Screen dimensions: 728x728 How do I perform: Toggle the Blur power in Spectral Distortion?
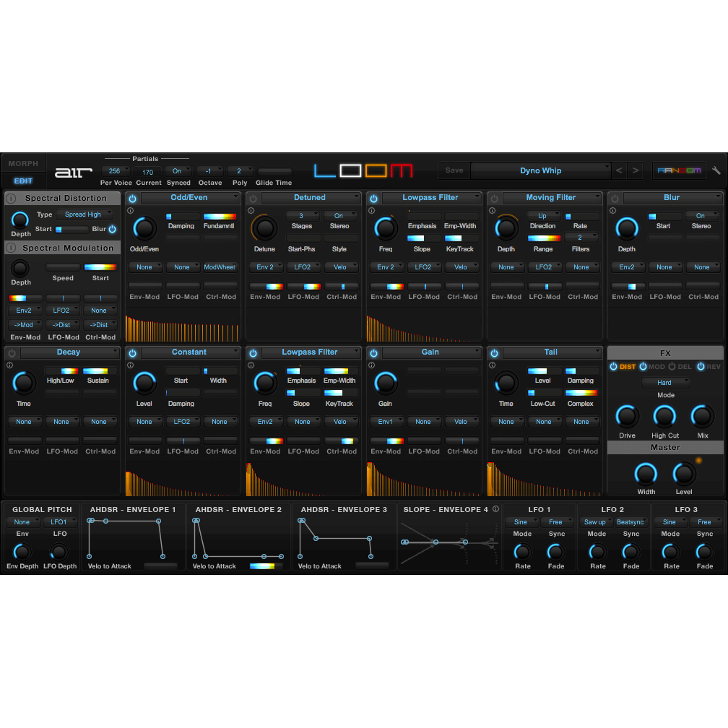pyautogui.click(x=112, y=229)
